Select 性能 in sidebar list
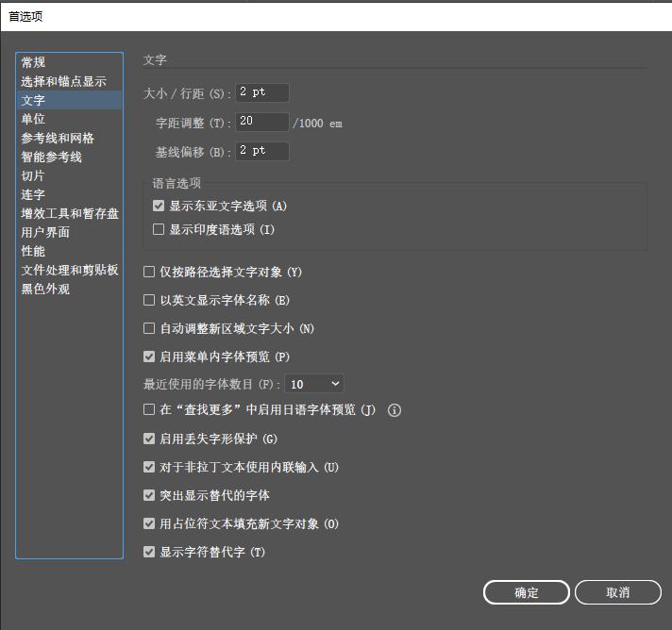Image resolution: width=672 pixels, height=630 pixels. (x=70, y=251)
